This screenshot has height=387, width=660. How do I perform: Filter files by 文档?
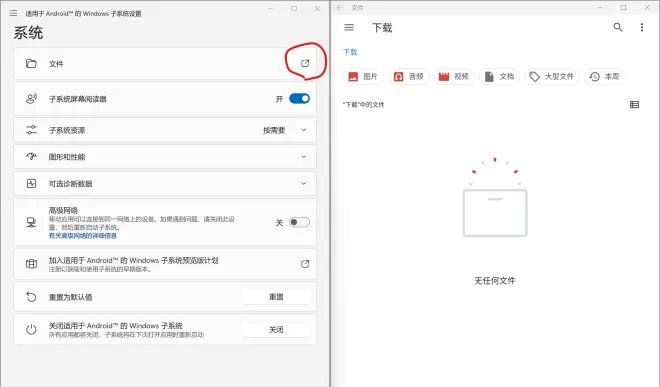pos(500,77)
